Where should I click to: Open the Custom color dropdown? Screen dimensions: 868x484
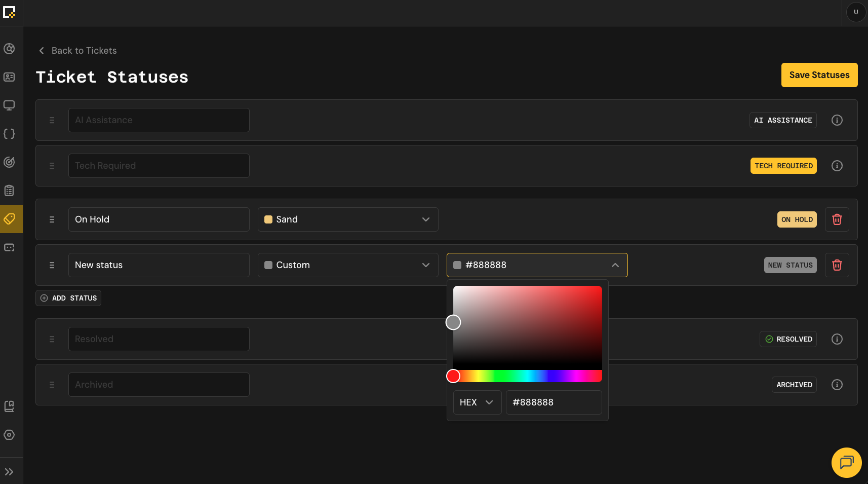tap(348, 265)
